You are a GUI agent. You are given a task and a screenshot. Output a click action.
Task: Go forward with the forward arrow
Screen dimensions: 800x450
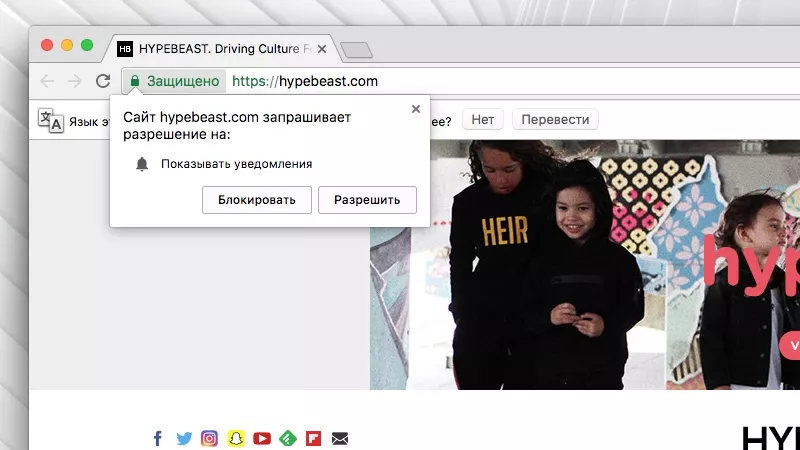(x=75, y=81)
